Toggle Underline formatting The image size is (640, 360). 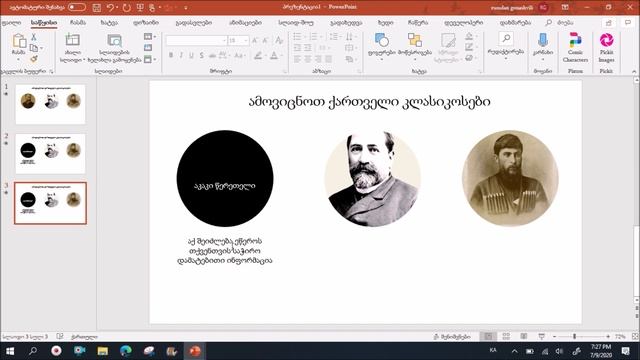tap(191, 56)
